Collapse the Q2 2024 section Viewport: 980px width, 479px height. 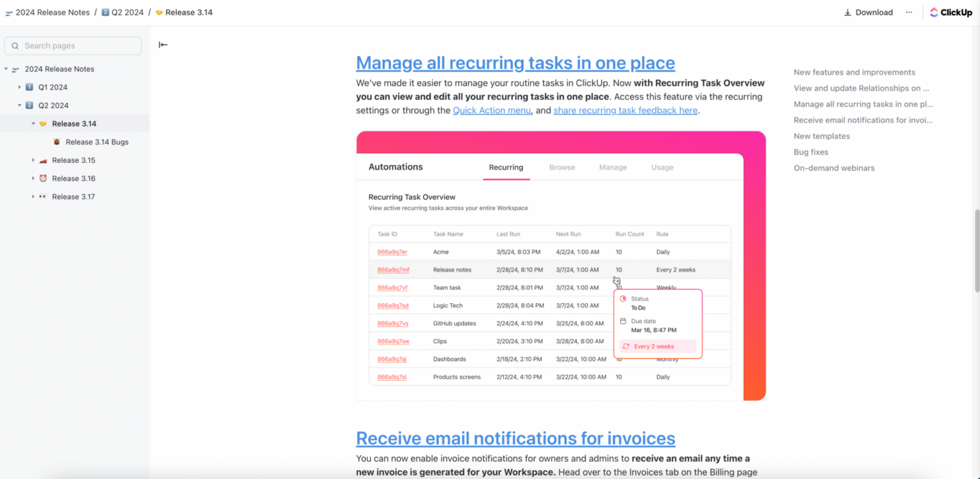[x=19, y=105]
